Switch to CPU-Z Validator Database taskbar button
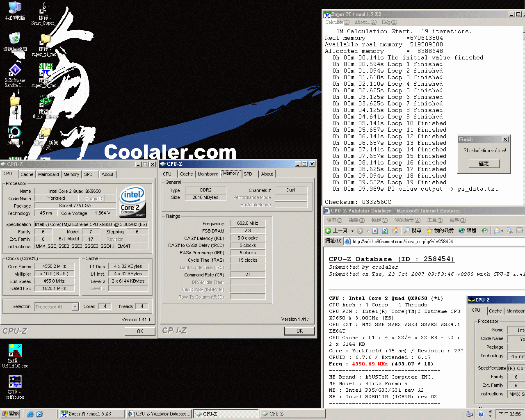The height and width of the screenshot is (420, 525). (158, 414)
